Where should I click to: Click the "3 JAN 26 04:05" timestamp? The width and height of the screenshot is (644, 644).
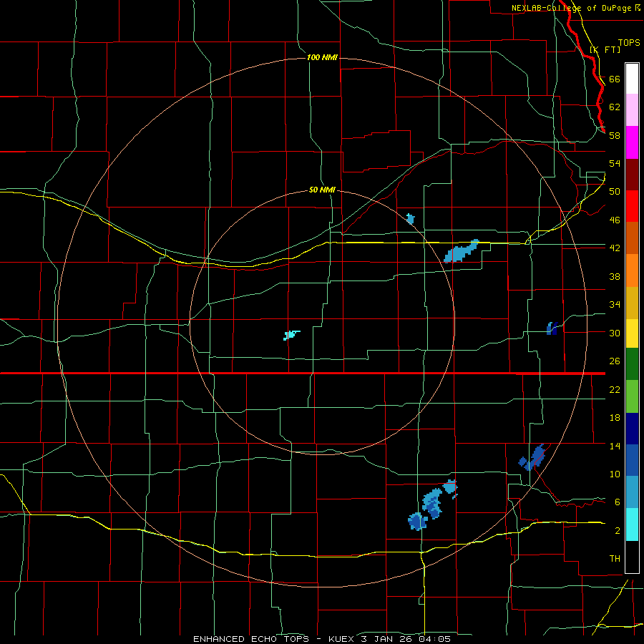[406, 639]
